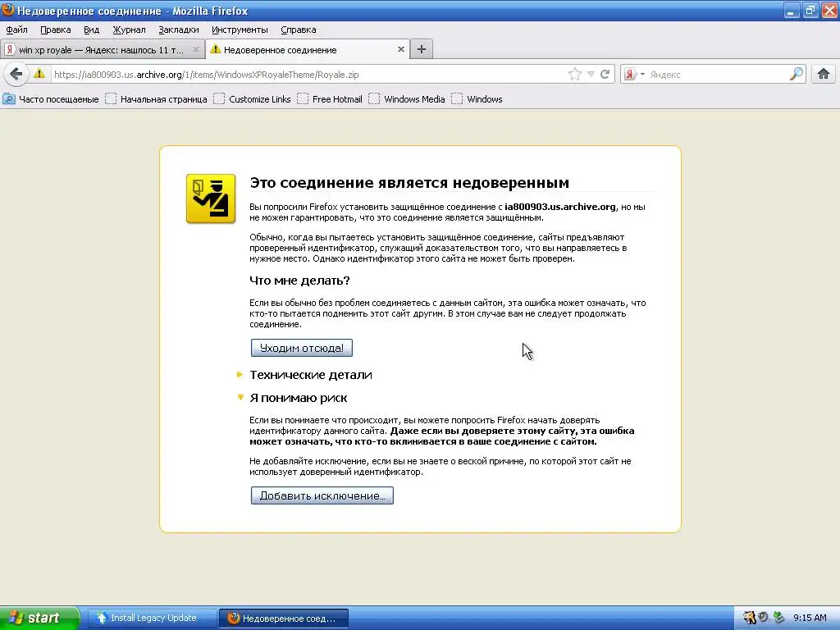Viewport: 840px width, 630px height.
Task: Click the Уходим отсюда! button
Action: click(302, 348)
